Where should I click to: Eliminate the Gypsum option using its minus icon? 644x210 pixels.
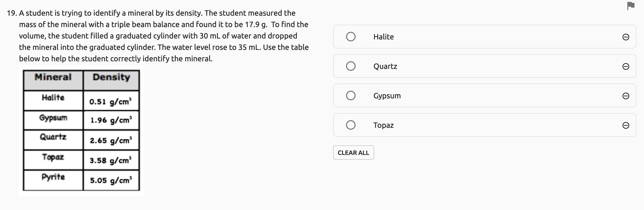[625, 96]
